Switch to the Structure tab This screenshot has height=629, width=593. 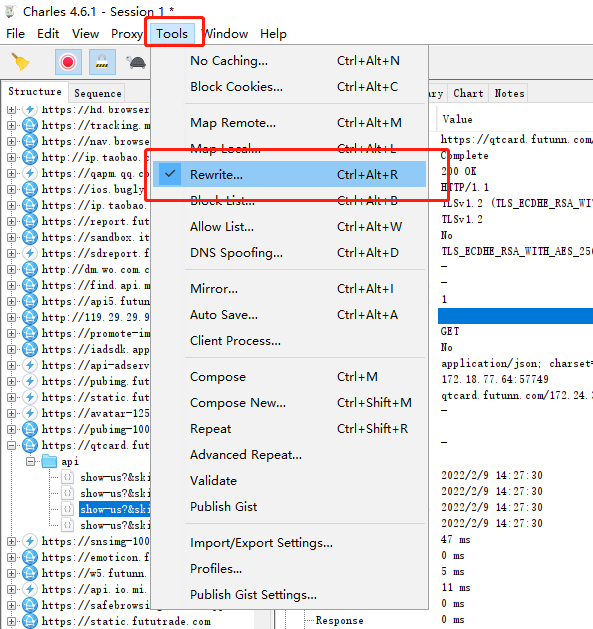[x=35, y=92]
